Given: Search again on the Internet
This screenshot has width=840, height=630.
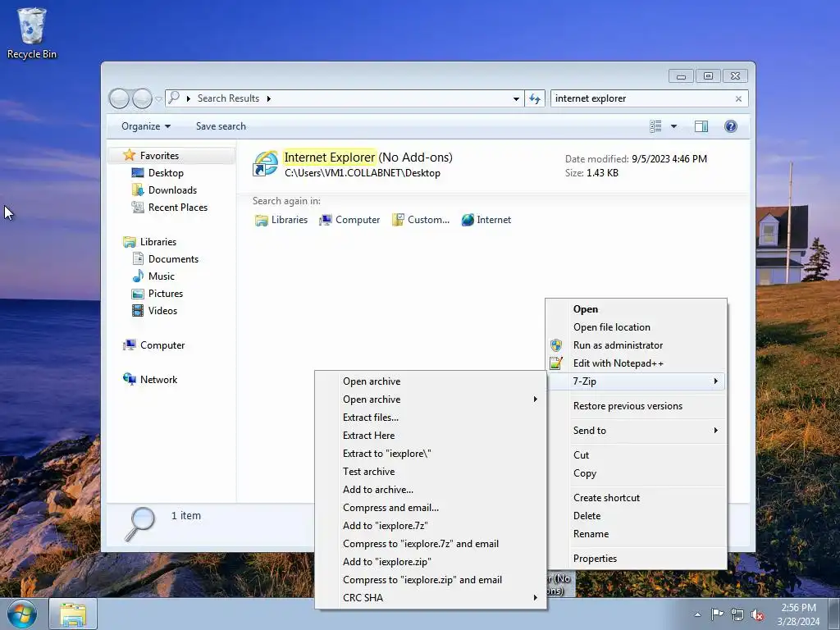Looking at the screenshot, I should click(x=486, y=220).
